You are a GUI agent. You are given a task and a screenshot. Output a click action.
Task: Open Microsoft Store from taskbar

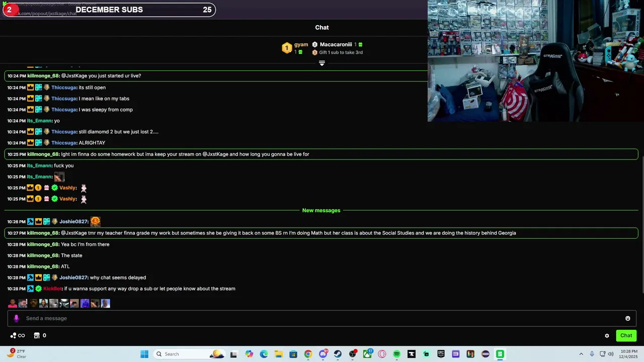tap(293, 354)
